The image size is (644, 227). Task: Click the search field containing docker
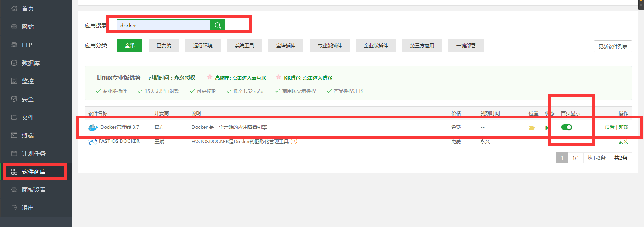tap(163, 25)
